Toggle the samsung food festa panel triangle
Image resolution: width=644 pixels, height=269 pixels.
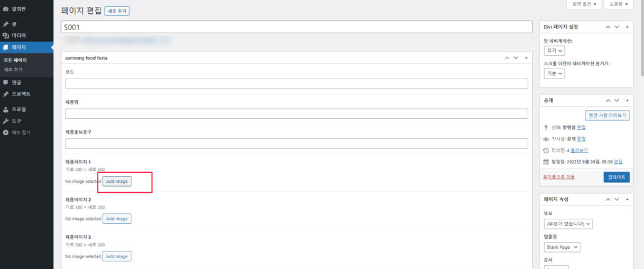[x=526, y=58]
